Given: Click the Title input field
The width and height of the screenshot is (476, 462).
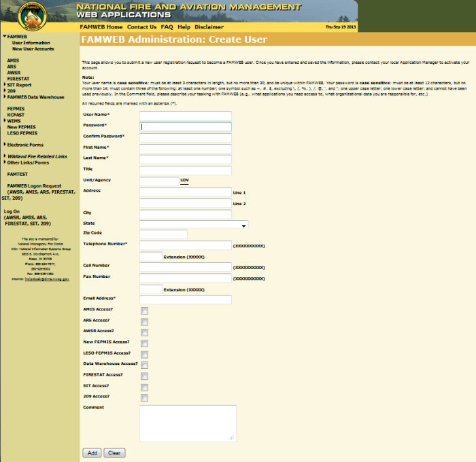Looking at the screenshot, I should [186, 171].
